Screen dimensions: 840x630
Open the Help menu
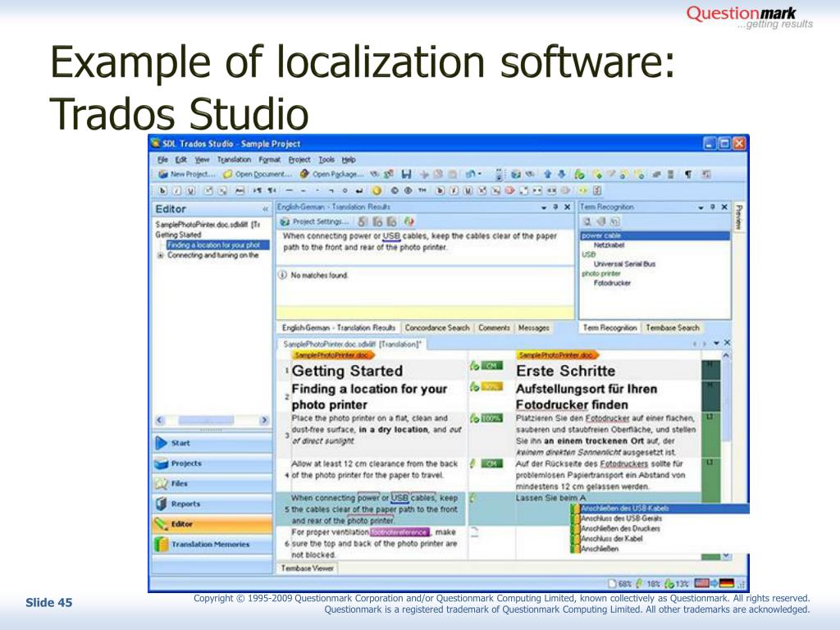[x=349, y=160]
